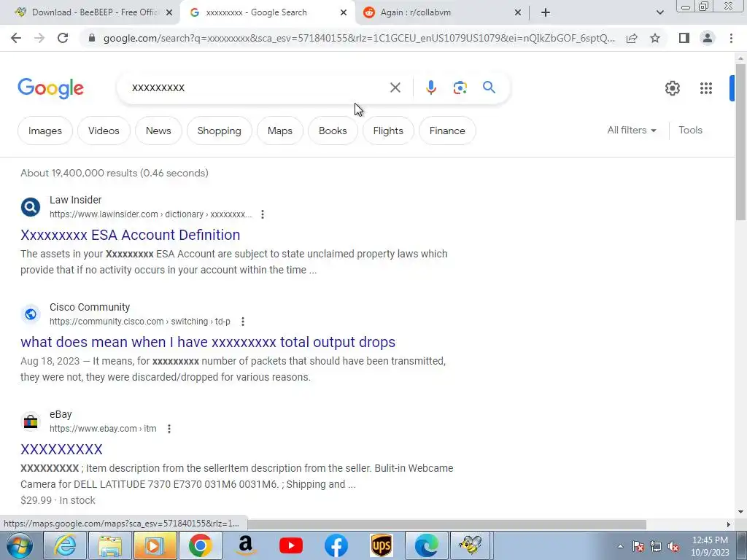
Task: Open the Chrome profile avatar
Action: (x=708, y=38)
